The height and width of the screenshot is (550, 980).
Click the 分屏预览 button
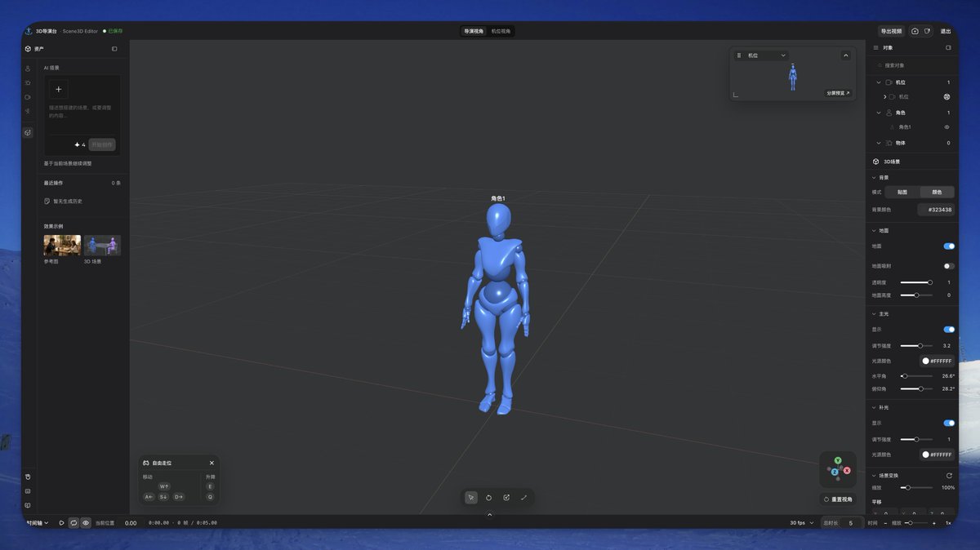click(838, 93)
